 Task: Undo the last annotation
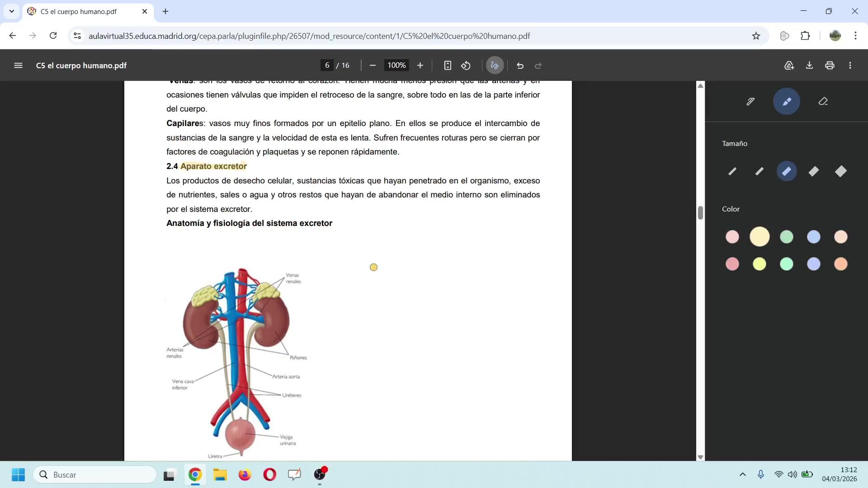[x=520, y=66]
